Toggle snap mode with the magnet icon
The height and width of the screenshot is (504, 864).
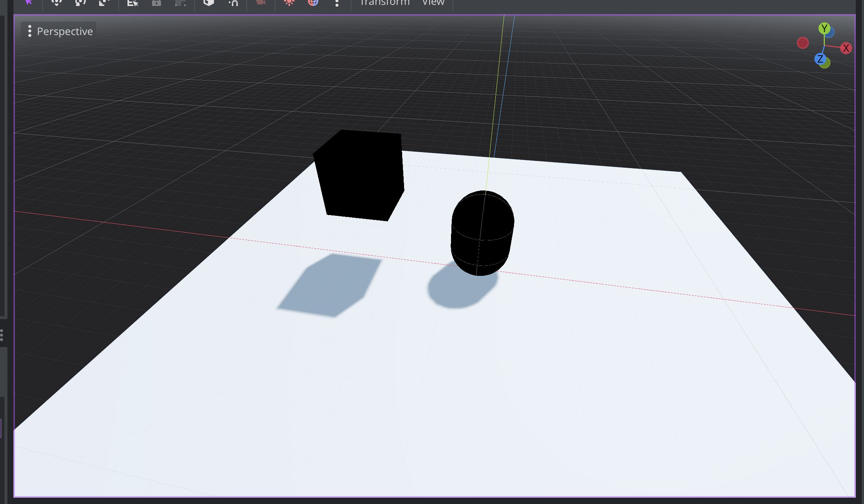point(233,2)
